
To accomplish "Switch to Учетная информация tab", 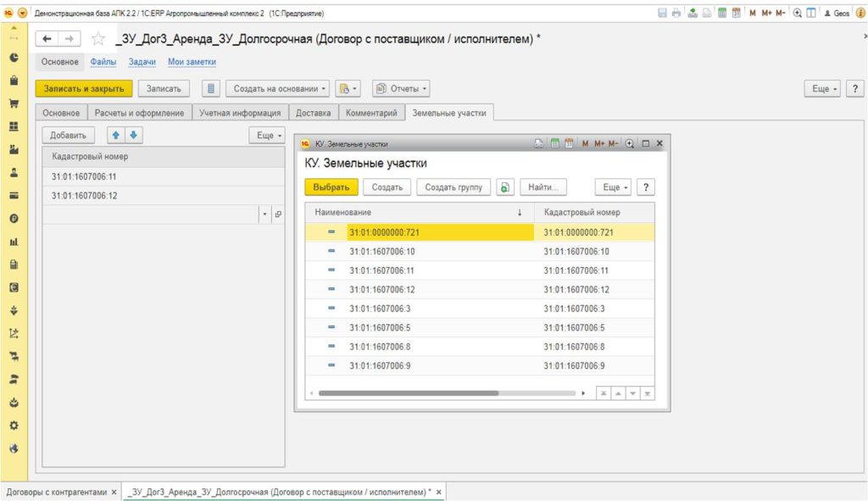I will coord(240,113).
